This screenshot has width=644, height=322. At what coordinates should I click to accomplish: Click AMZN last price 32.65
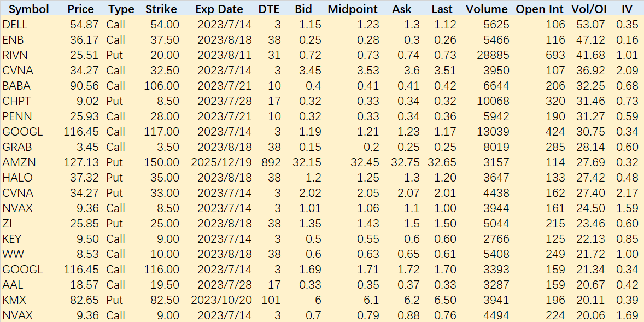(442, 162)
